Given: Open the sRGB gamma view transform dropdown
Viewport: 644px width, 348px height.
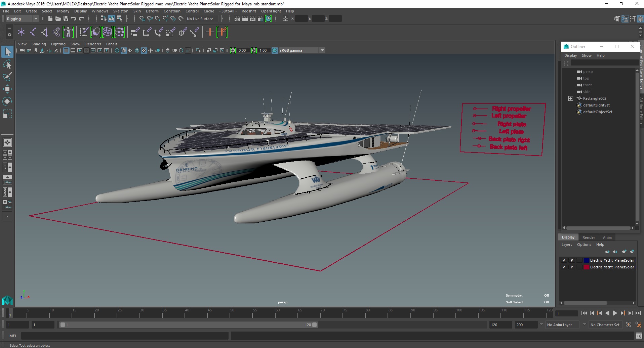Looking at the screenshot, I should (302, 50).
